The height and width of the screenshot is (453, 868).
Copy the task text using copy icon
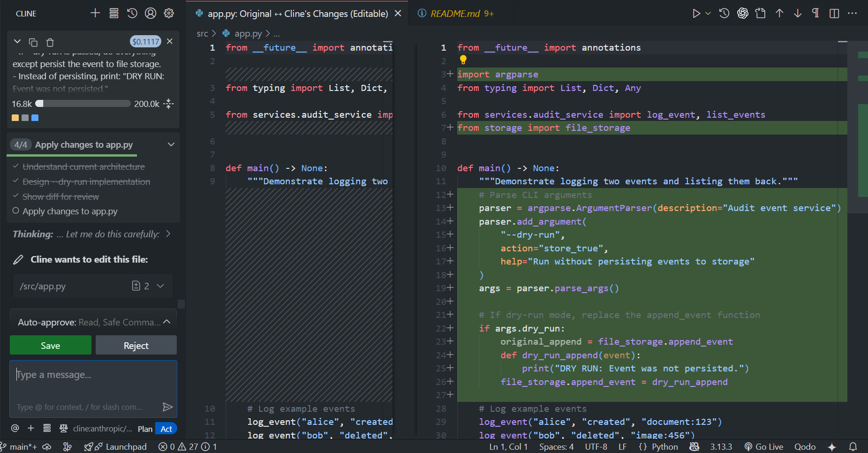coord(33,42)
